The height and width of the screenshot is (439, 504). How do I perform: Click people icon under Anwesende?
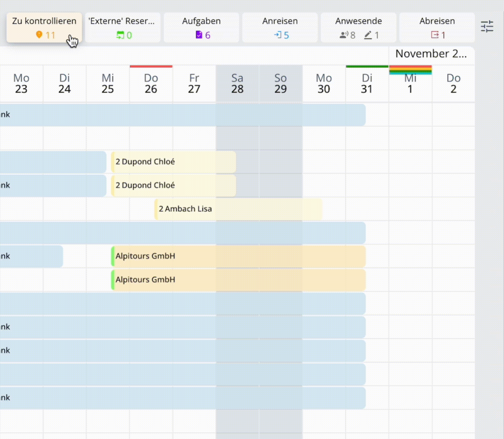344,35
